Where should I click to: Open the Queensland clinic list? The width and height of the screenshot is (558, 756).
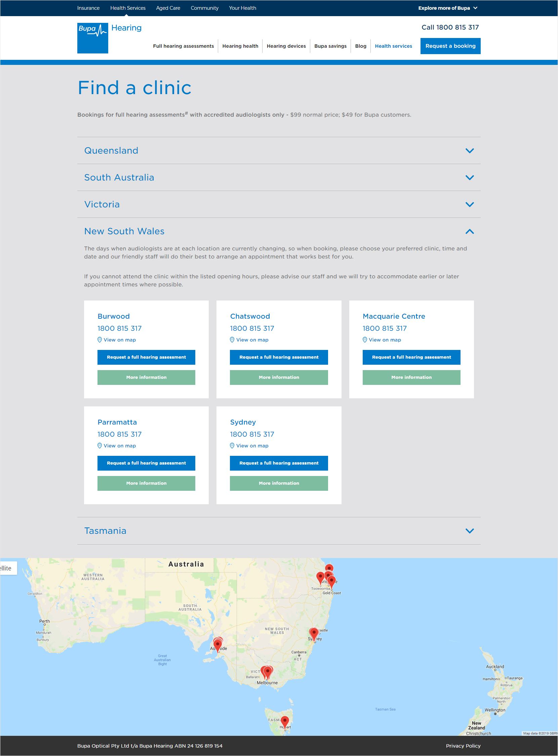[x=279, y=151]
